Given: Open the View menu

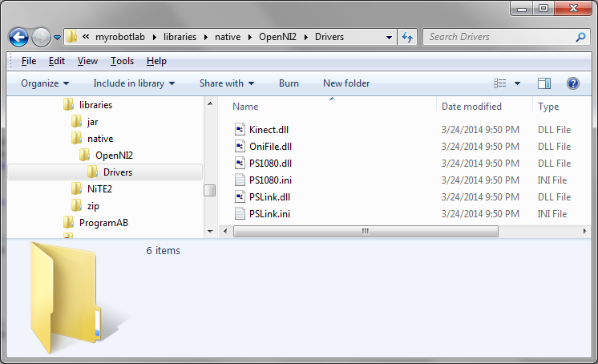Looking at the screenshot, I should click(87, 61).
